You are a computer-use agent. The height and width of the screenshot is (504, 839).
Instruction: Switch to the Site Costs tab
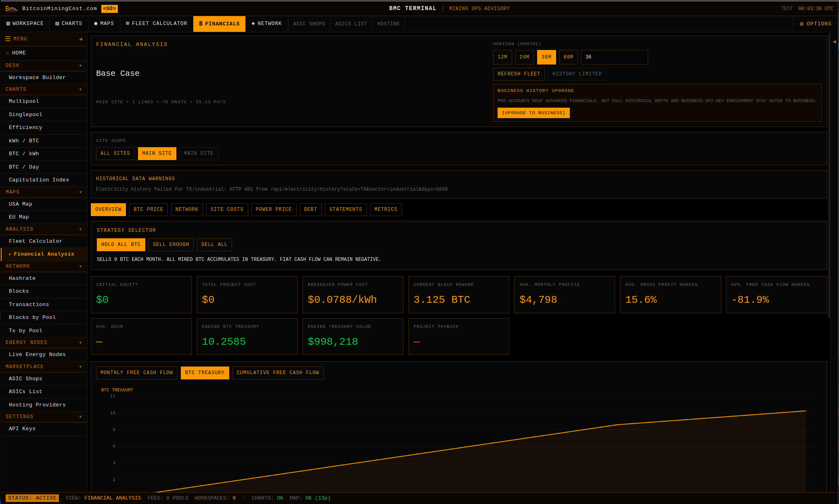(227, 210)
